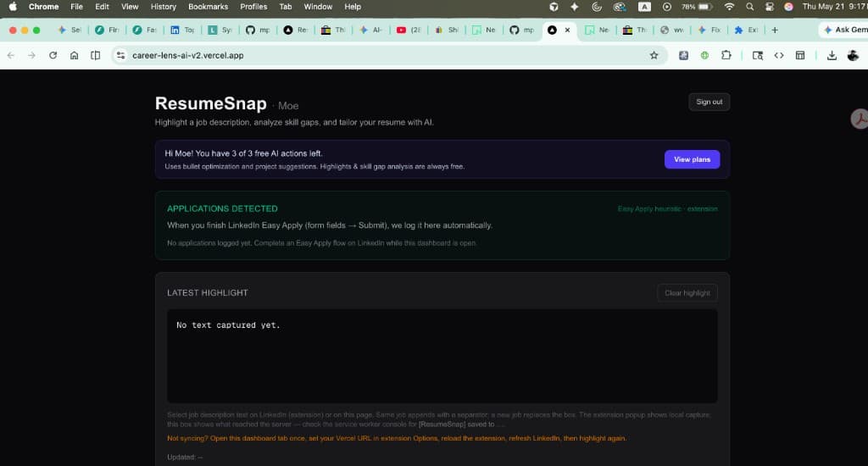Open the Apple menu
The height and width of the screenshot is (466, 868).
(13, 7)
